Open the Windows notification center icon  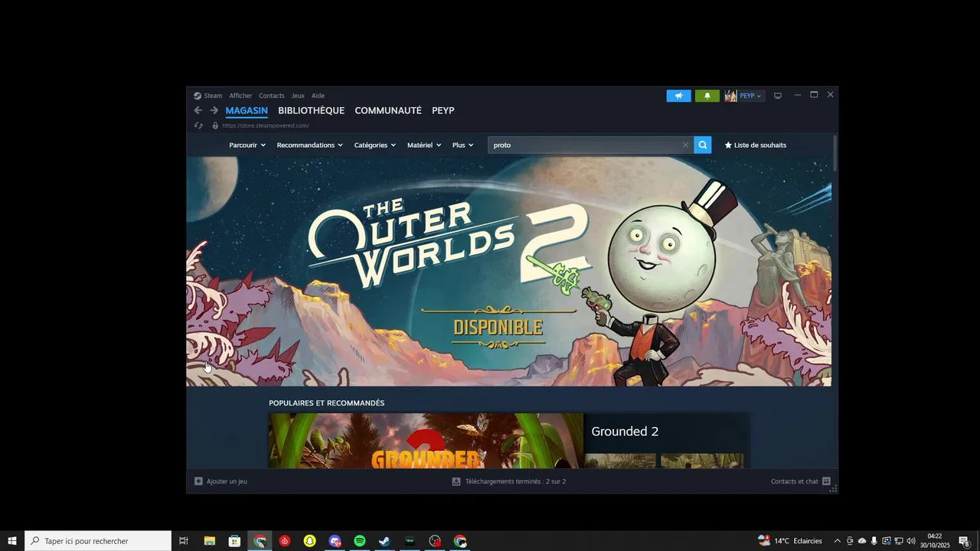click(965, 541)
